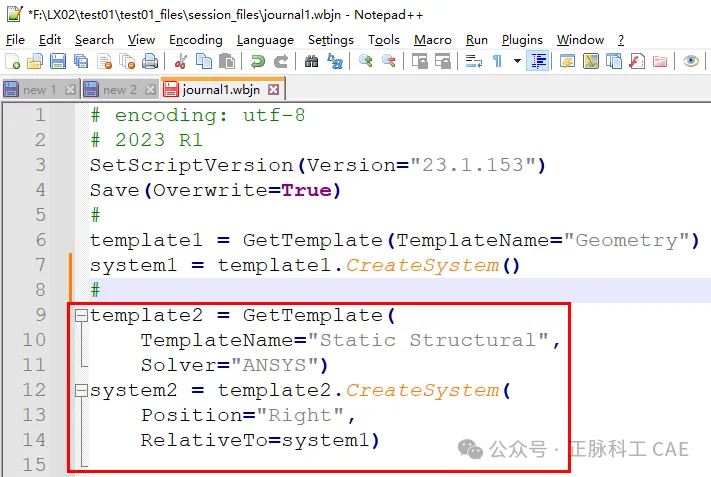Switch to the new 2 tab

click(119, 89)
